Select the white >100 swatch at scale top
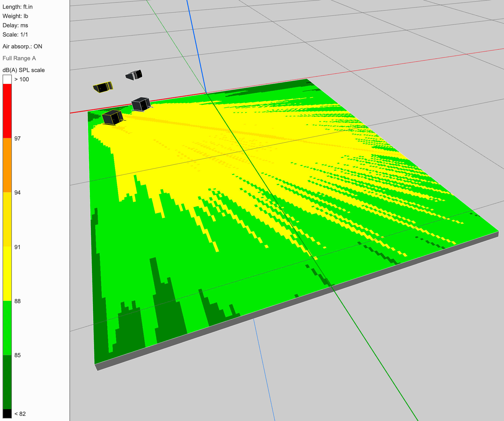 click(7, 79)
